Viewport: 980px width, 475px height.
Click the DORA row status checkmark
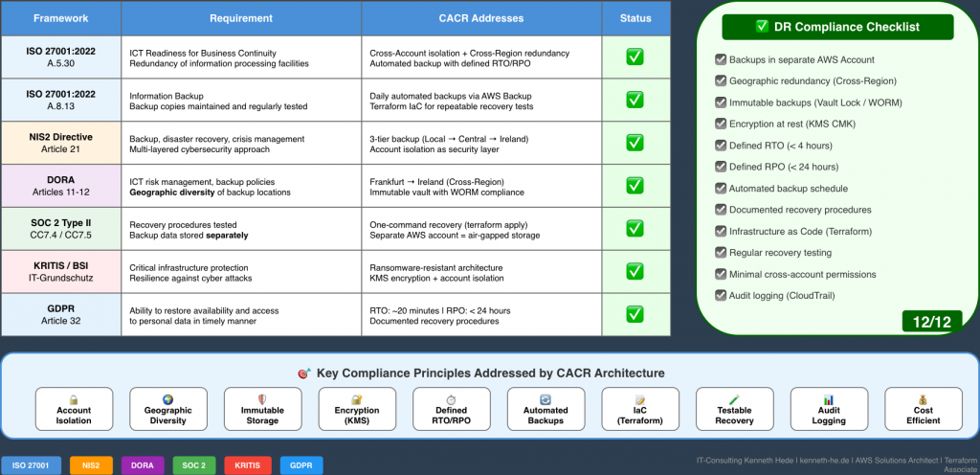tap(635, 185)
